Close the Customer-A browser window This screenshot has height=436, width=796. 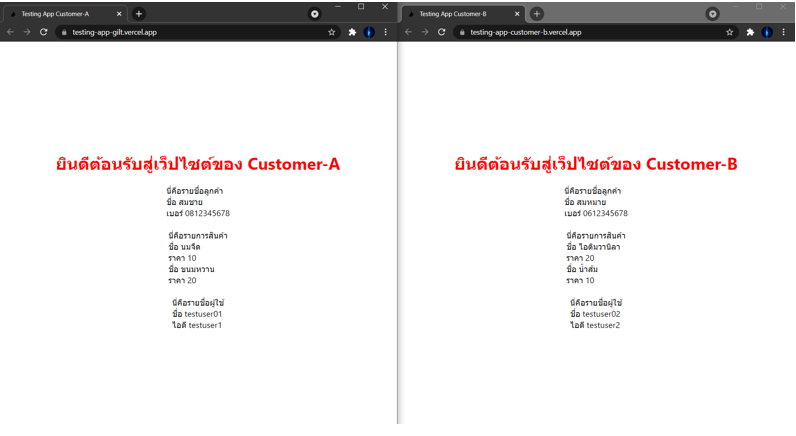[385, 7]
